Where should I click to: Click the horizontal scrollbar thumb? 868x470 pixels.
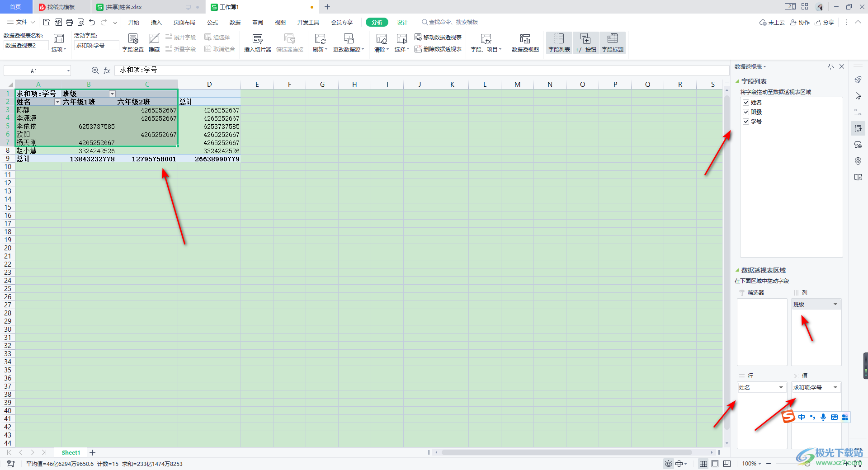pyautogui.click(x=566, y=452)
